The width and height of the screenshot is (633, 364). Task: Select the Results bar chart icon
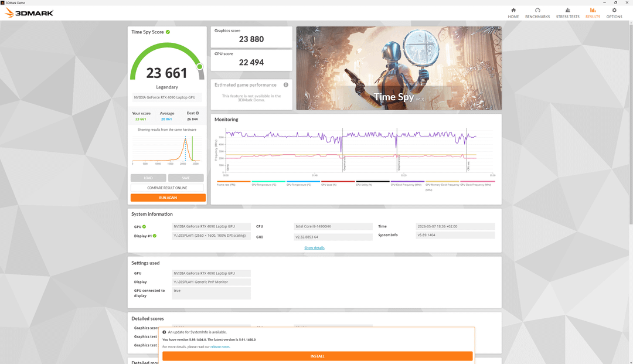[593, 11]
